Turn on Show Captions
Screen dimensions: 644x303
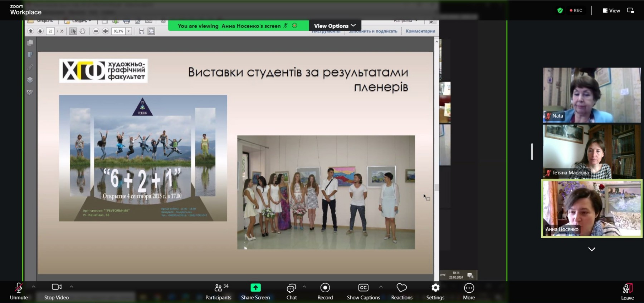coord(363,291)
